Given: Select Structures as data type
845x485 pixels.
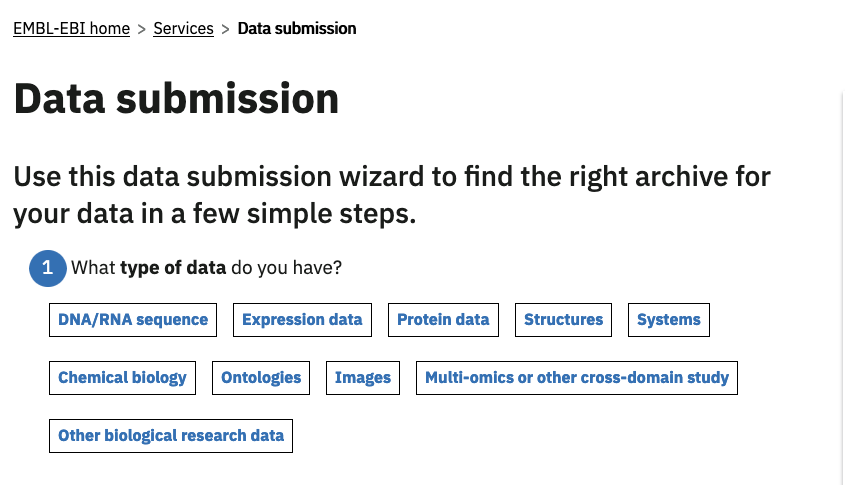Looking at the screenshot, I should [x=563, y=320].
